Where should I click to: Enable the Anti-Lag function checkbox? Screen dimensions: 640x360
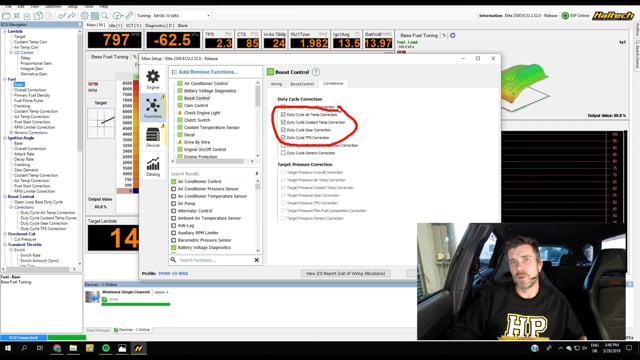[x=173, y=225]
